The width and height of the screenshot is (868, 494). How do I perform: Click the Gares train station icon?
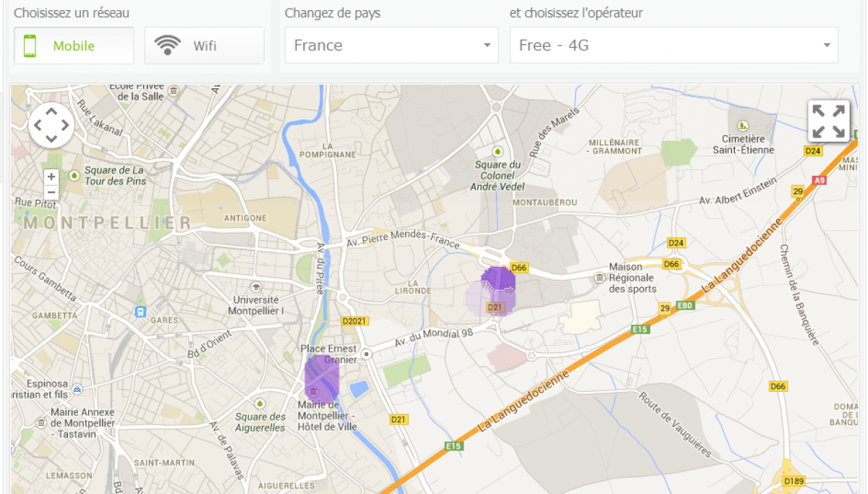click(x=139, y=312)
